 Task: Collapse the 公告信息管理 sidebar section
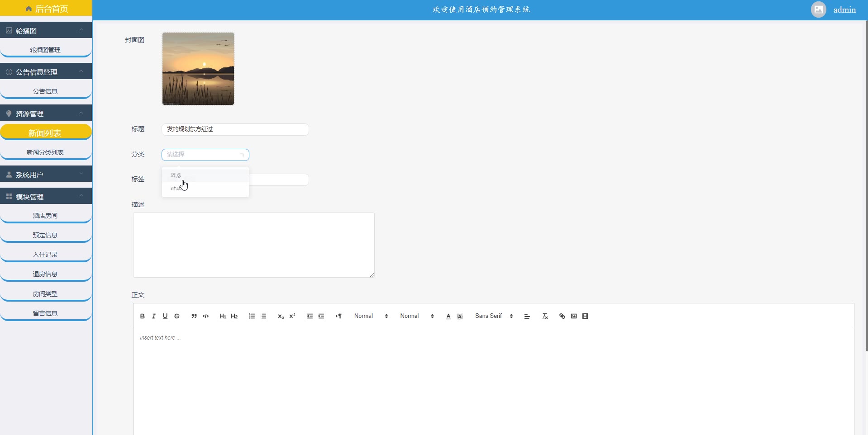point(46,71)
